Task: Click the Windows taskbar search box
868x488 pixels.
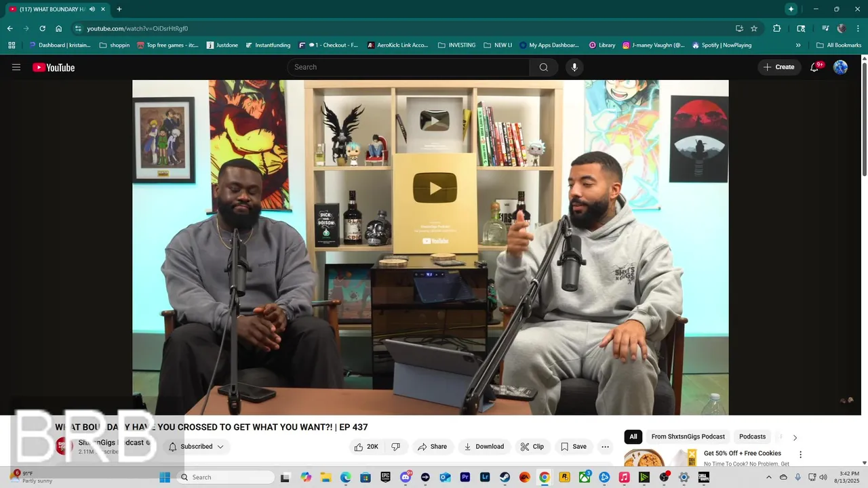Action: click(x=225, y=477)
